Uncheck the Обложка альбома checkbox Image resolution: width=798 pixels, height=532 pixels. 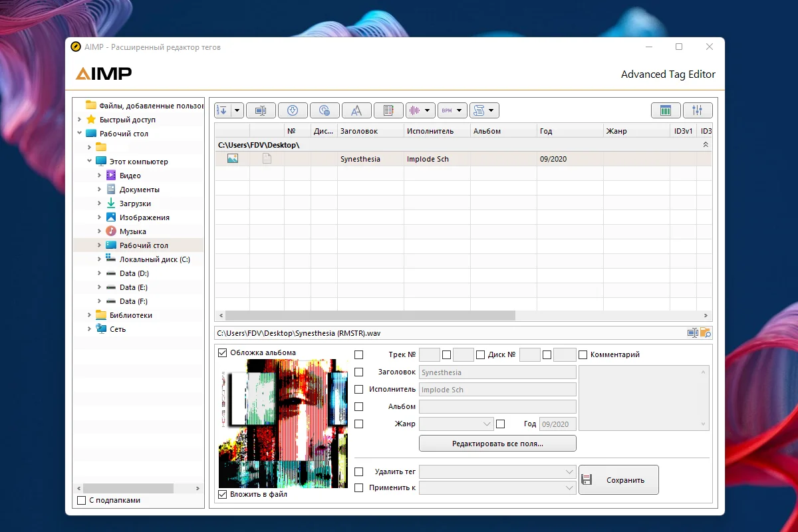tap(223, 353)
